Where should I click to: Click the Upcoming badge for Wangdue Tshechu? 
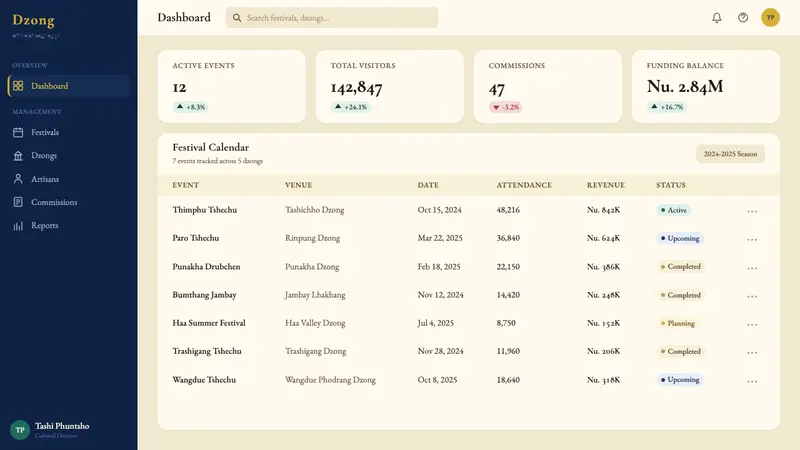680,380
